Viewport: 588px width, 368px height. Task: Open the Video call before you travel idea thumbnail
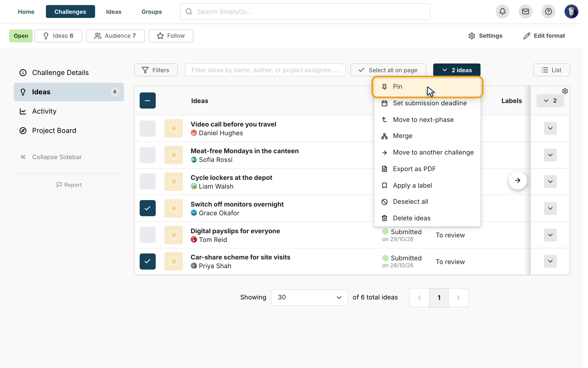pos(173,128)
